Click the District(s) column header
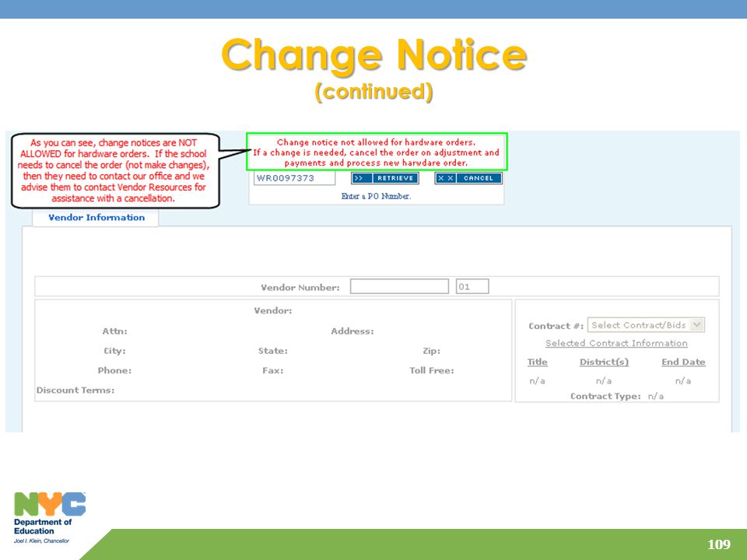This screenshot has width=747, height=560. [604, 362]
